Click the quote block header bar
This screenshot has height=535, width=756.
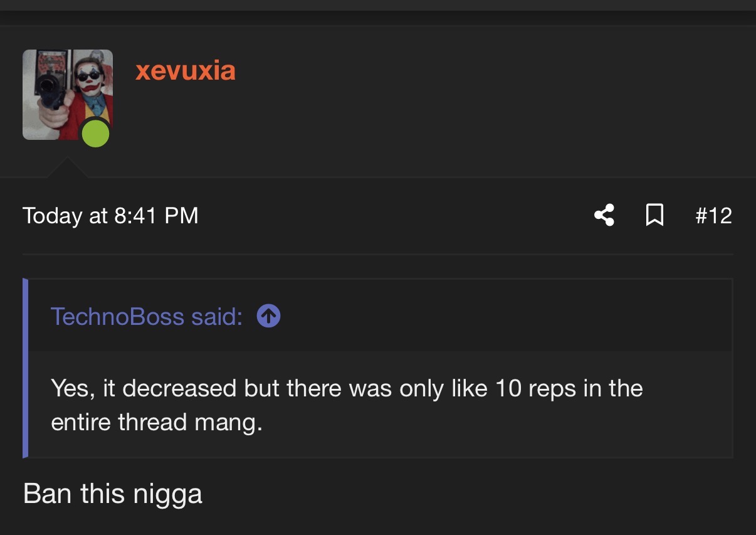(x=501, y=315)
